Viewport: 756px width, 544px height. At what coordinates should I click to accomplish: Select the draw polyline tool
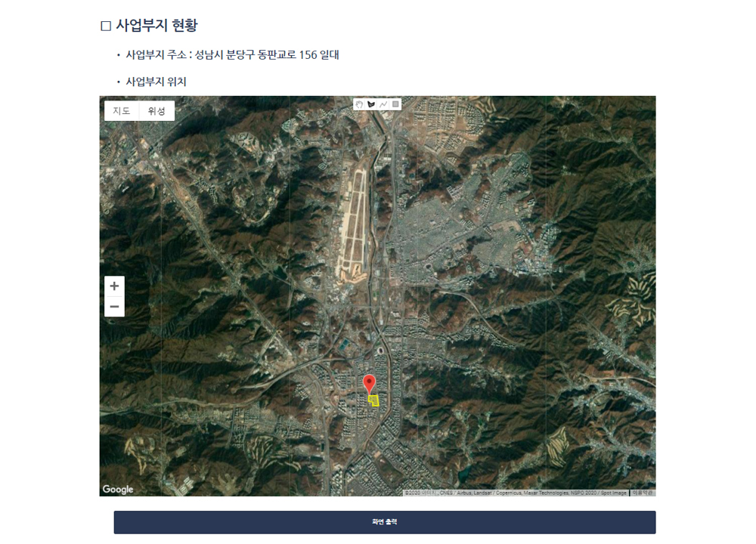383,104
